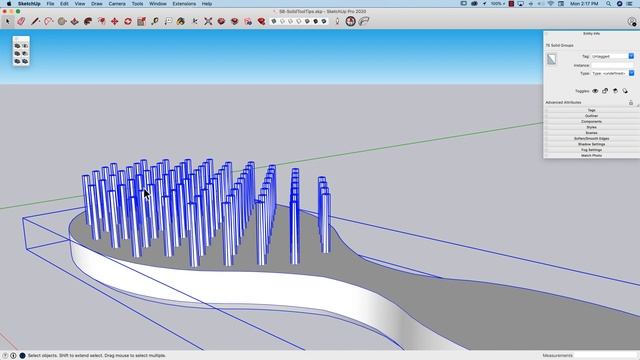
Task: Open Spotlight search in menu bar
Action: [609, 4]
